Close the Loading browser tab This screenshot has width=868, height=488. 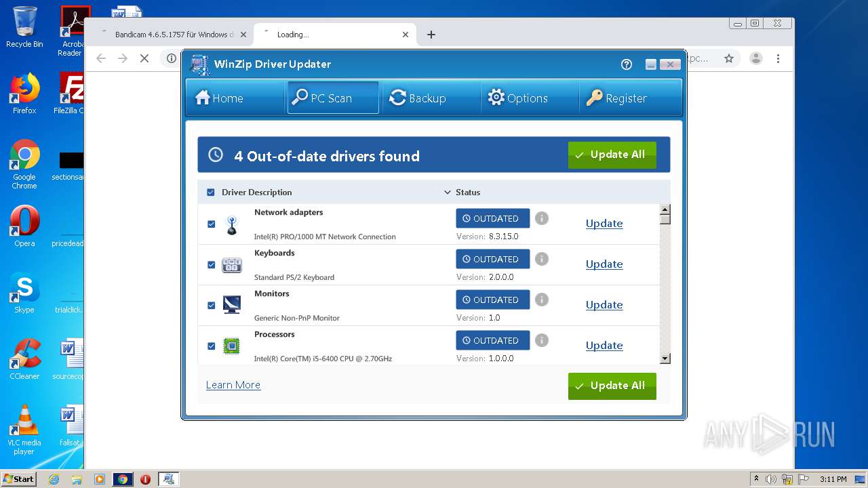[x=406, y=35]
